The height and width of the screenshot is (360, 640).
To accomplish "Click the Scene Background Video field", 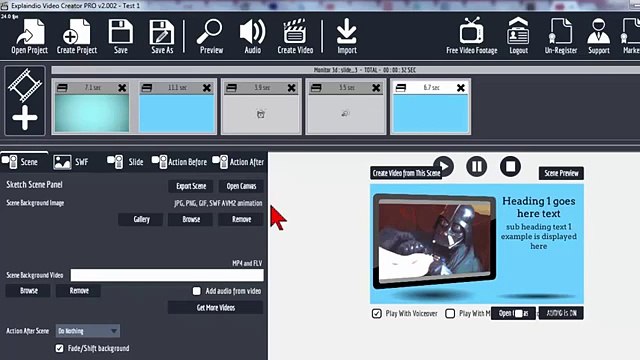I will point(167,275).
